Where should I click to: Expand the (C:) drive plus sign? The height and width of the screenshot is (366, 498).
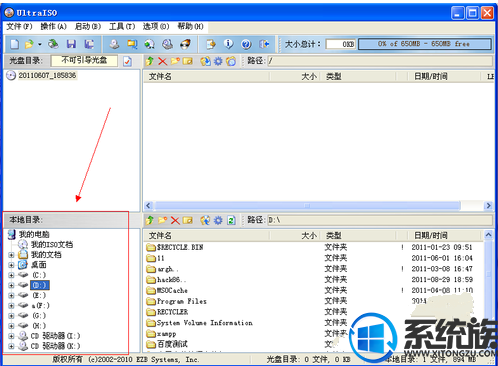(11, 275)
